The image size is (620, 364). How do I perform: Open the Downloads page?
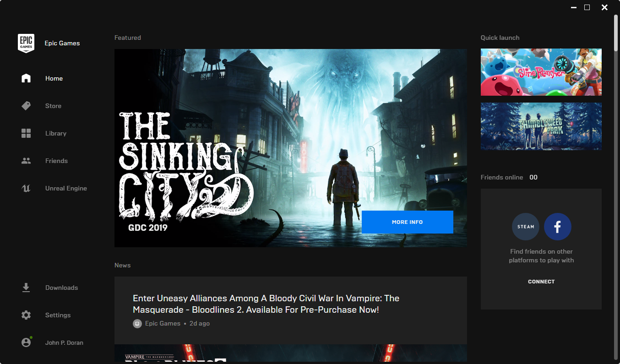(x=61, y=288)
